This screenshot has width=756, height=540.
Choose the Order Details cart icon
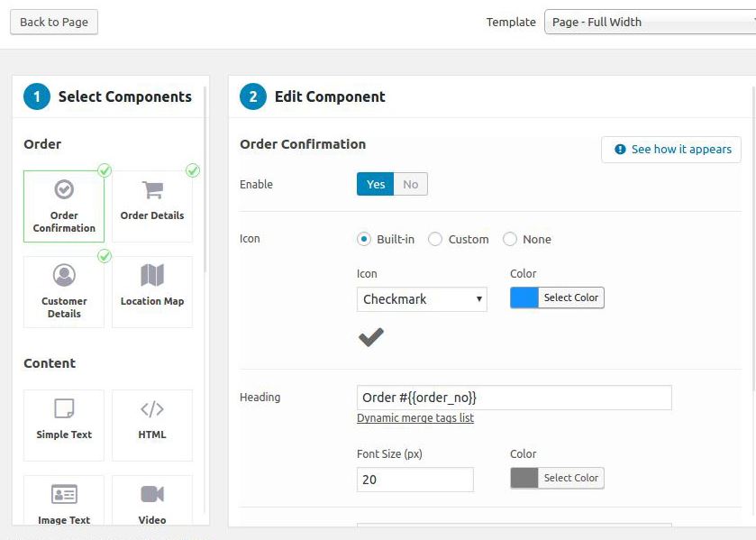pos(152,190)
